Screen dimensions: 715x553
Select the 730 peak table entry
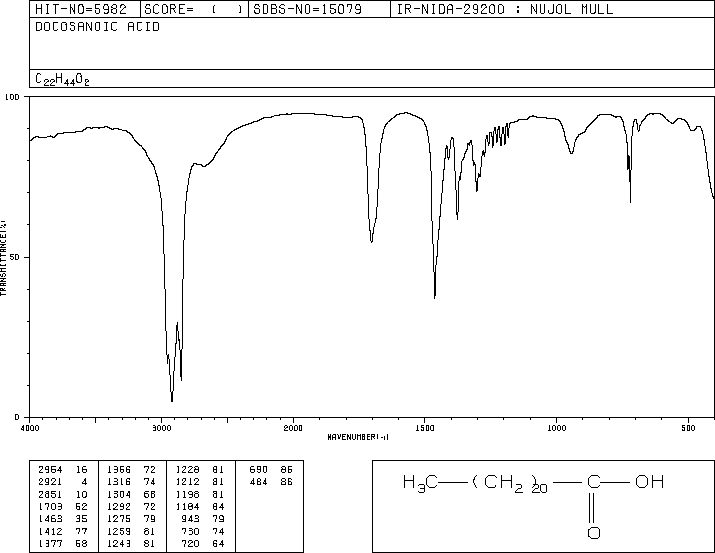pyautogui.click(x=203, y=531)
